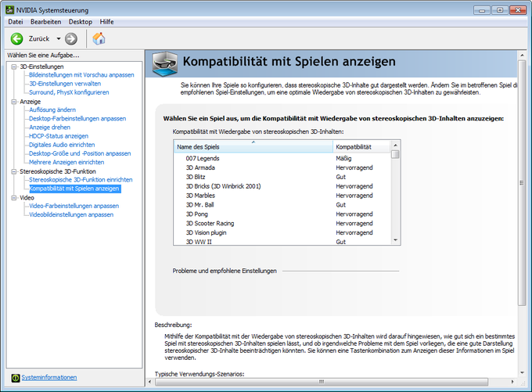Open Surround, PhysX konfigurieren
Image resolution: width=532 pixels, height=392 pixels.
pos(69,92)
